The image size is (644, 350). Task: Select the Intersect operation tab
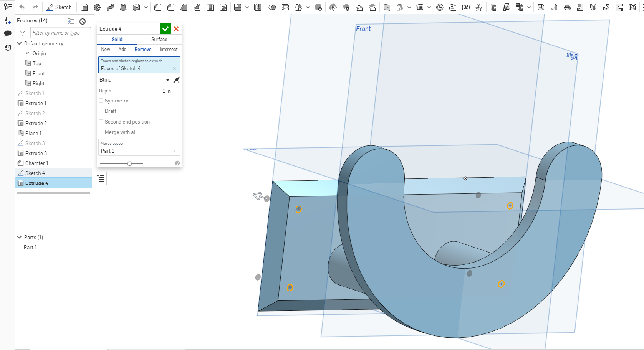point(169,49)
